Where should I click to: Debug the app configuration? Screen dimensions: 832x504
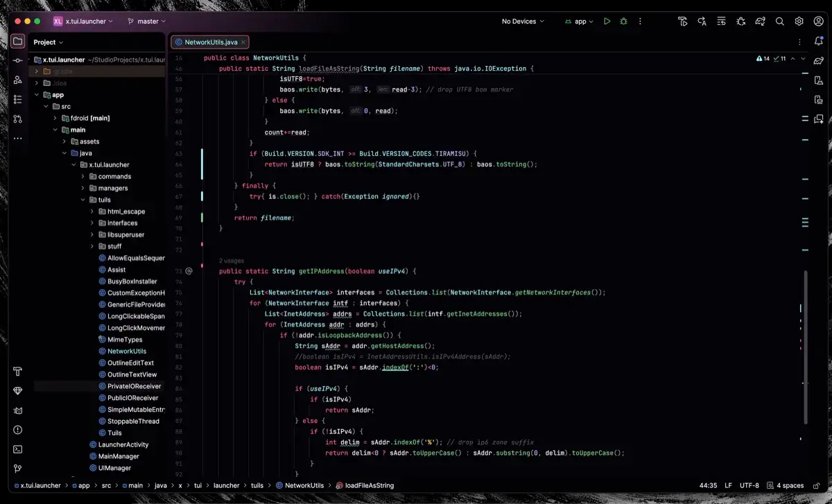pos(624,21)
